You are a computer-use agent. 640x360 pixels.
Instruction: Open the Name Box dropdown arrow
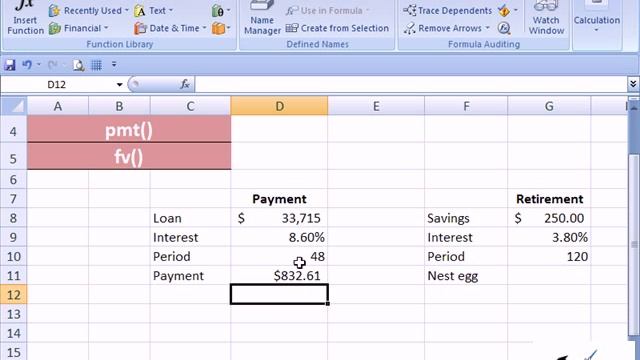119,84
